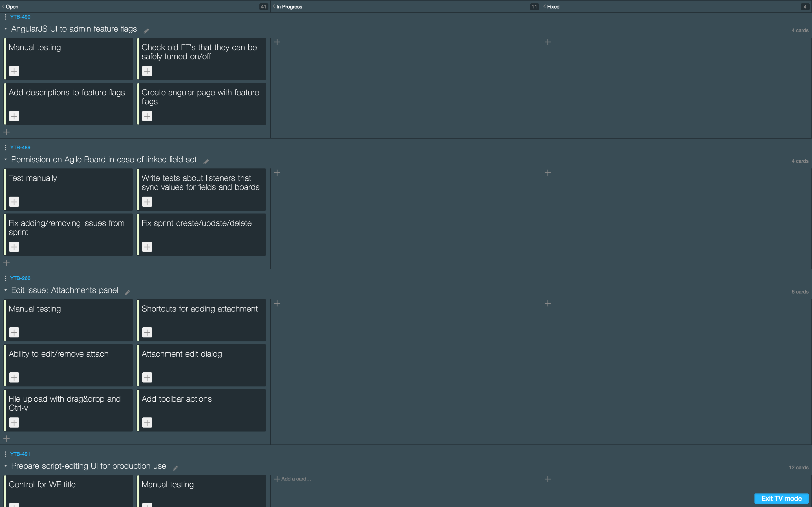The height and width of the screenshot is (507, 812).
Task: Collapse the In Progress column header
Action: (274, 6)
